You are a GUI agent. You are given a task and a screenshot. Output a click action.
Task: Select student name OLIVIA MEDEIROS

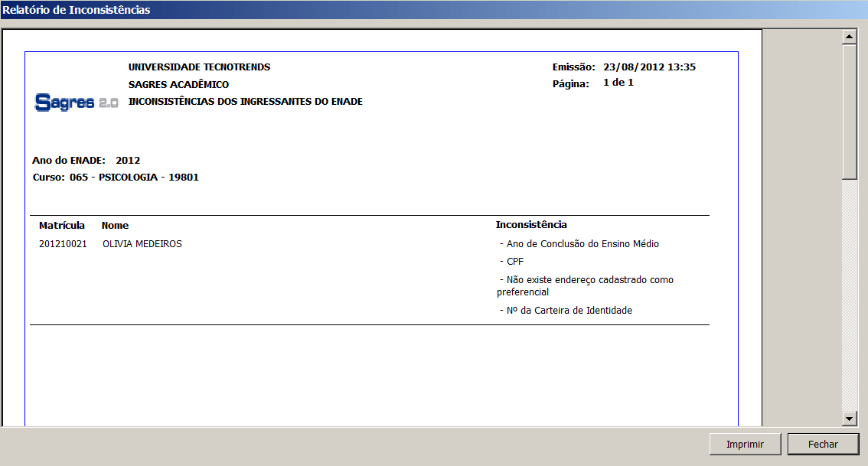(142, 244)
